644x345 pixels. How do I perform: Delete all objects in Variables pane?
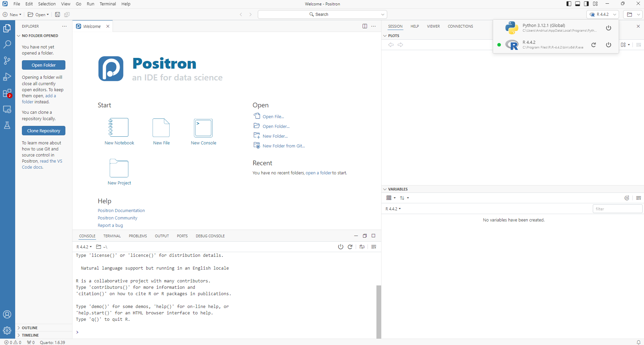[x=639, y=198]
